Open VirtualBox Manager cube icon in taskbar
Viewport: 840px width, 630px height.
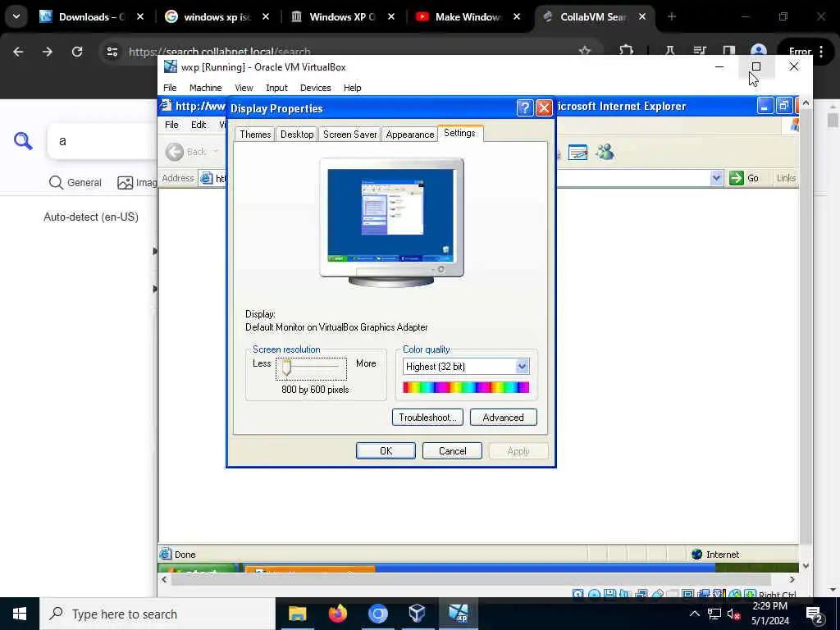[x=418, y=614]
